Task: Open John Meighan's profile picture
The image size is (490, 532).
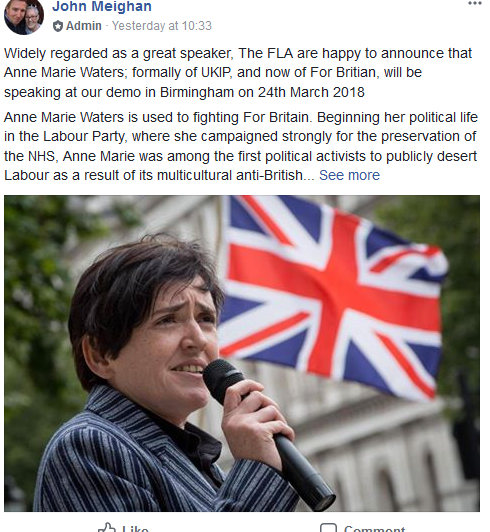Action: (24, 17)
